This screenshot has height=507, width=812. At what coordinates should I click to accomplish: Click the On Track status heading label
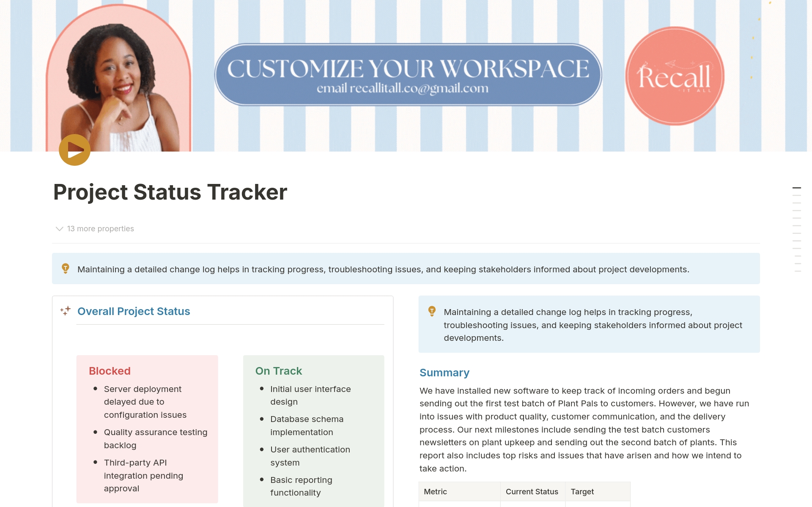279,370
